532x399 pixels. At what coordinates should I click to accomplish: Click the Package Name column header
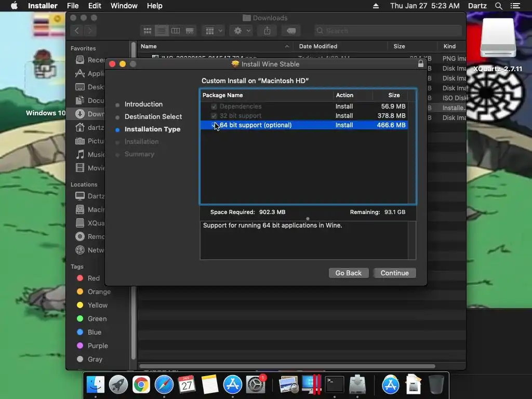267,96
